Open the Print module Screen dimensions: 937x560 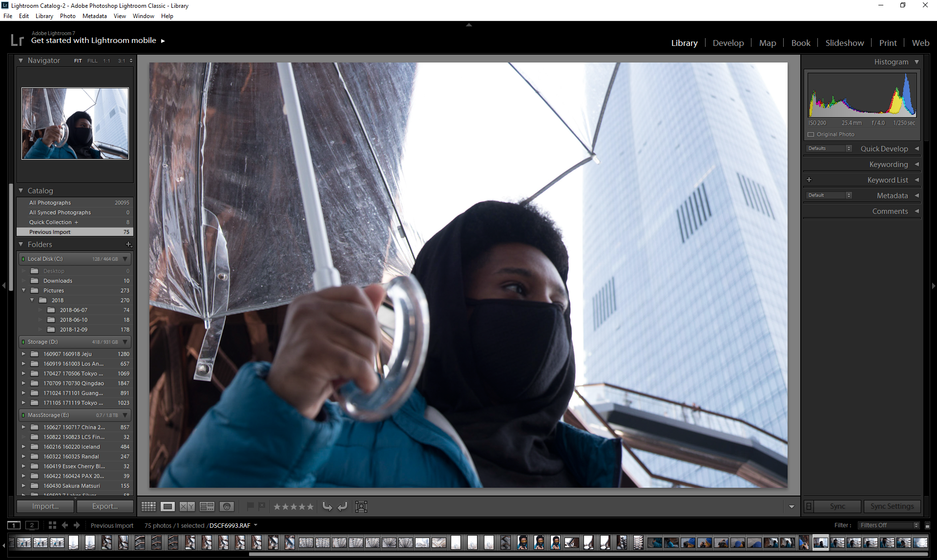pos(888,43)
